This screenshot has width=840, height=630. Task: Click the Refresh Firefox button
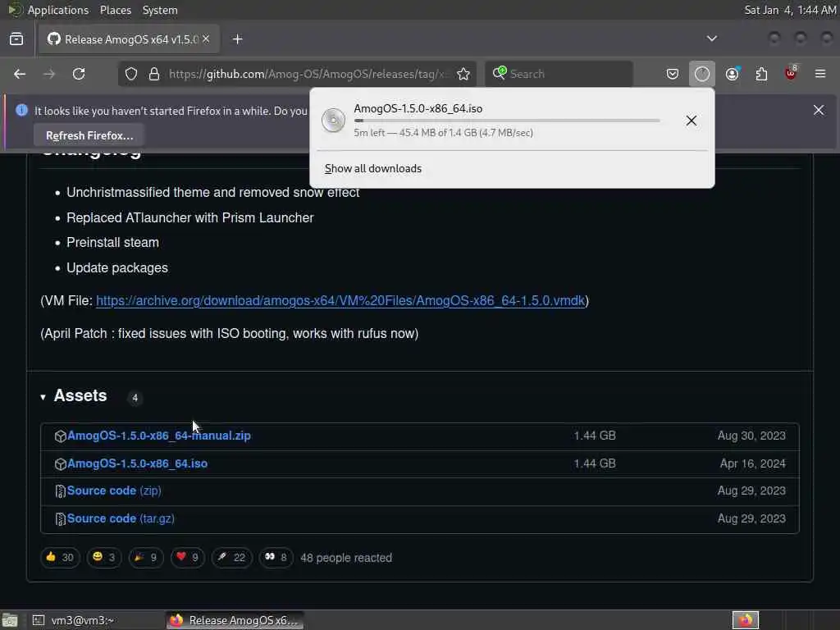89,135
